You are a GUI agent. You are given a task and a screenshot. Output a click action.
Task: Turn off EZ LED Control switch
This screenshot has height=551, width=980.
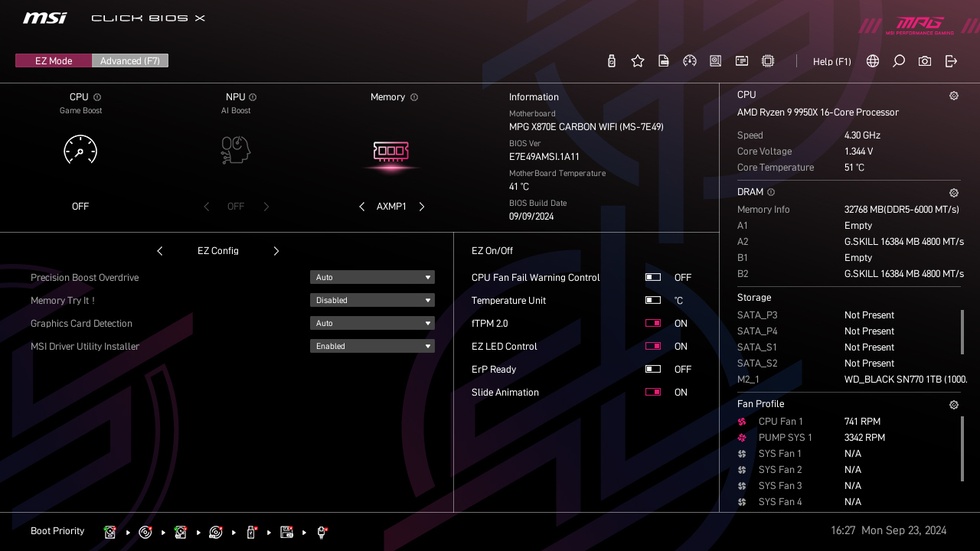pos(653,346)
